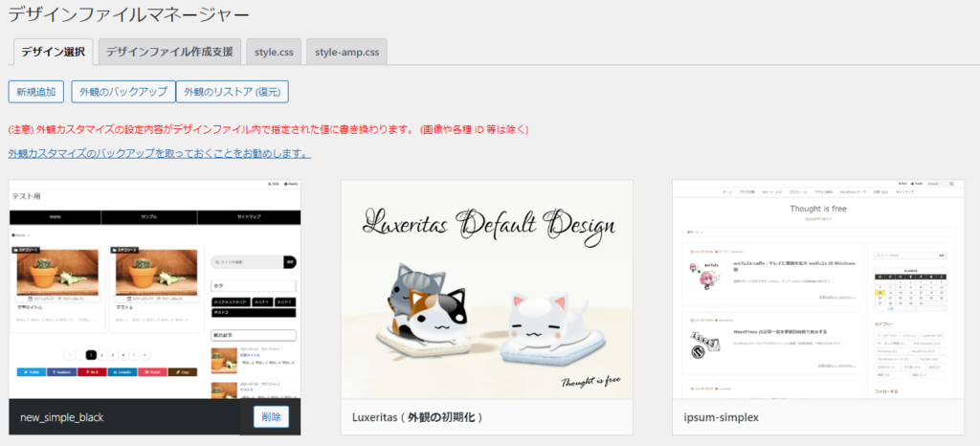Open the style.css tab

273,52
